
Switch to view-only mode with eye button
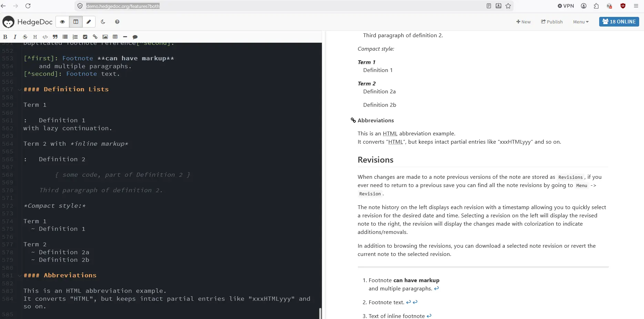pos(62,22)
